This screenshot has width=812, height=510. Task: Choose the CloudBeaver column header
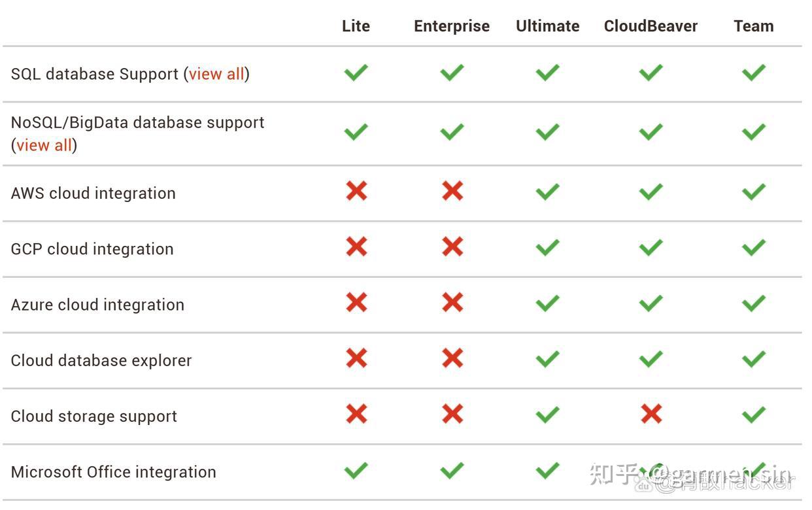point(651,26)
